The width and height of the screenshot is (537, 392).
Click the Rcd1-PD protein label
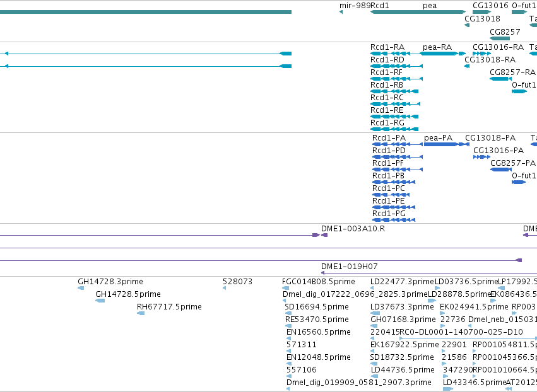click(389, 151)
